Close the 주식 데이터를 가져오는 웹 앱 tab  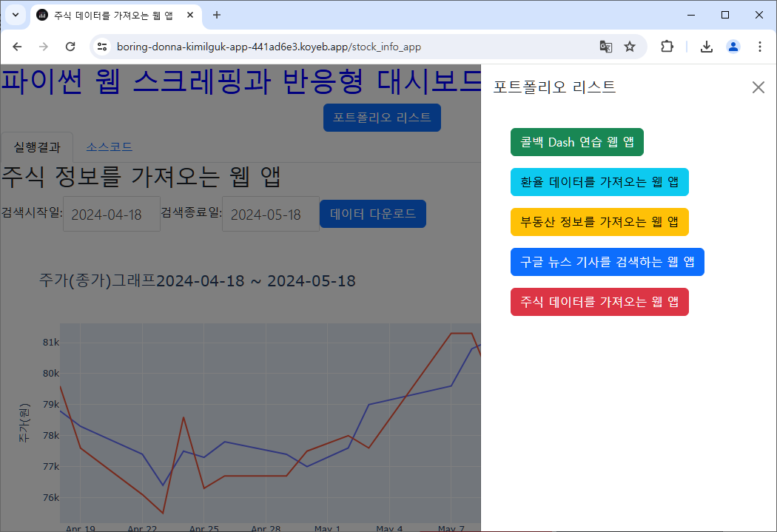pyautogui.click(x=189, y=15)
